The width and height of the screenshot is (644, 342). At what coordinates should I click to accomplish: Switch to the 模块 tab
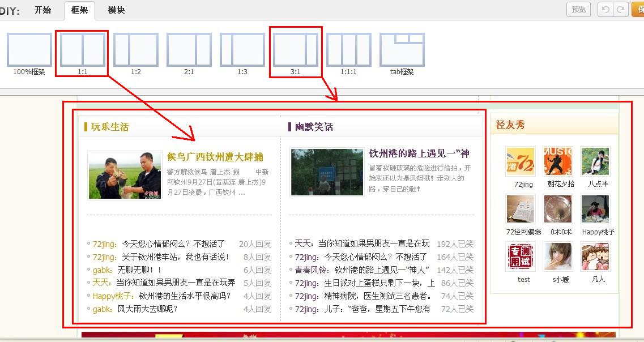116,10
